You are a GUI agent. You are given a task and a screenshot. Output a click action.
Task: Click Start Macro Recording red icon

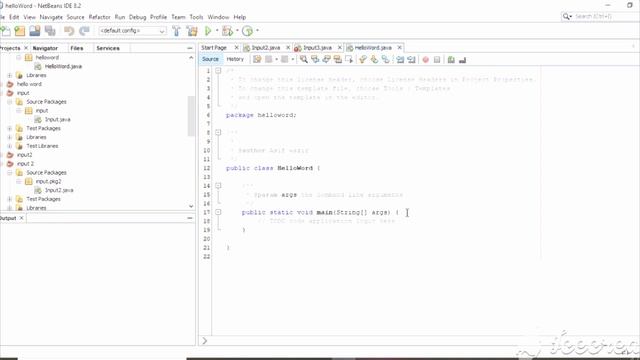426,60
